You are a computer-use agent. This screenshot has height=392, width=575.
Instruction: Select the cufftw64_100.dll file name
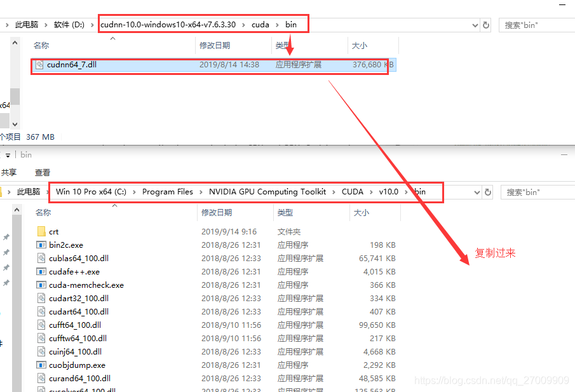[78, 338]
